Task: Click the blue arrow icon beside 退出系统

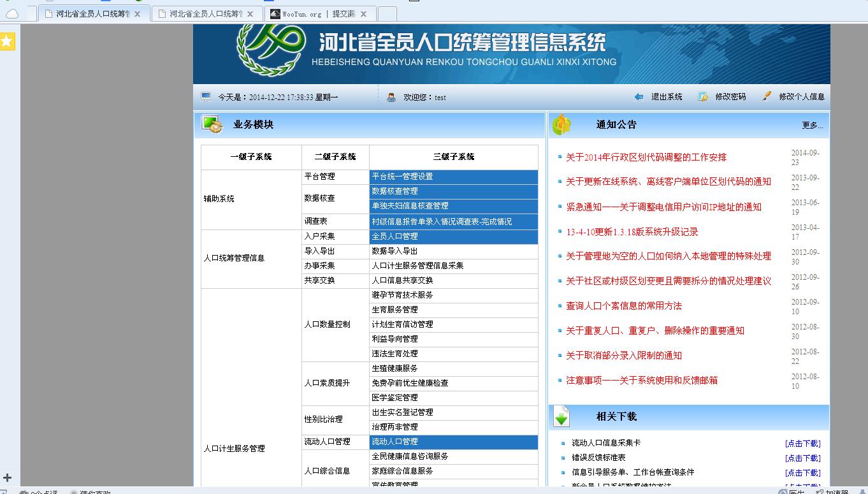Action: (639, 97)
